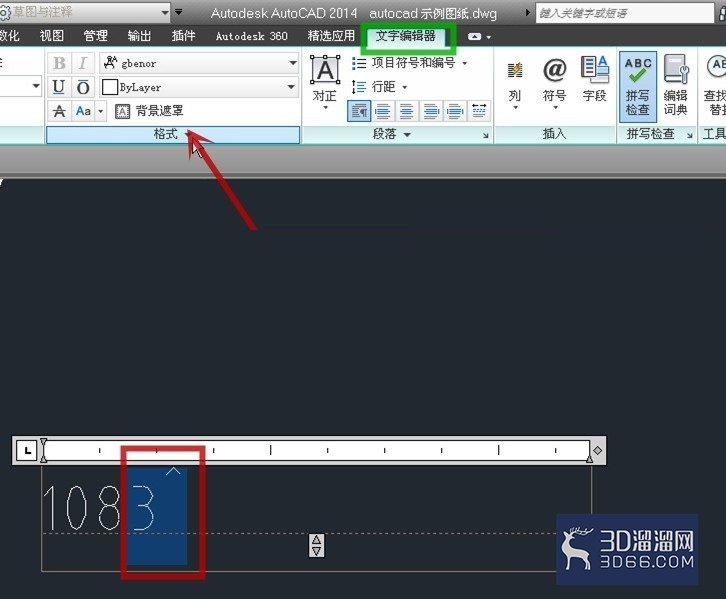Image resolution: width=726 pixels, height=599 pixels.
Task: Select center paragraph alignment
Action: point(407,111)
